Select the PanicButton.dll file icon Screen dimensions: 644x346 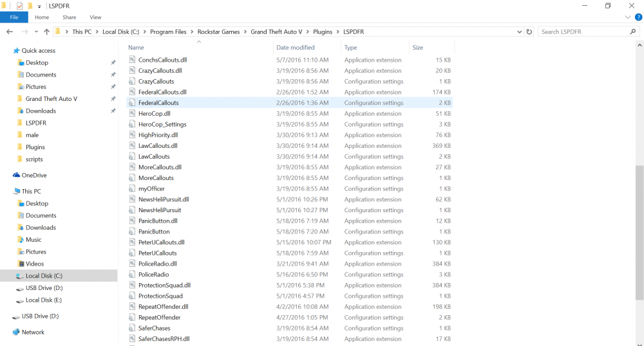coord(132,221)
